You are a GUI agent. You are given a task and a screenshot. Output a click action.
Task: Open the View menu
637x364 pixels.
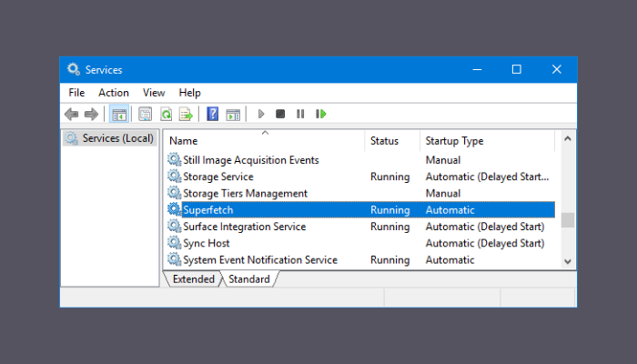pos(154,93)
